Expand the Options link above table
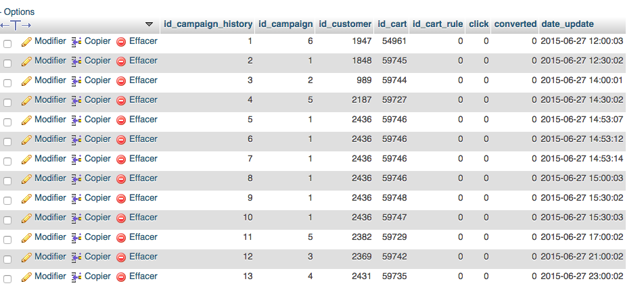Viewport: 644px width, 294px height. 19,11
